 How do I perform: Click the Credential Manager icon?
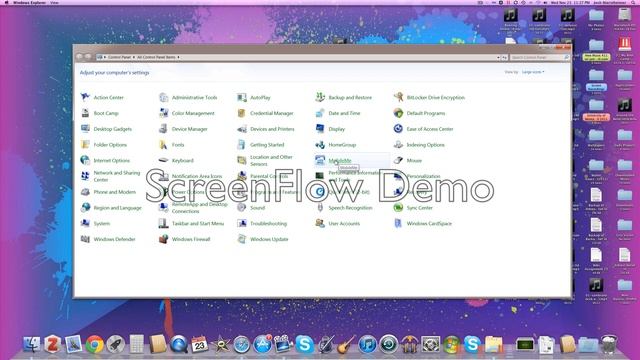[242, 113]
